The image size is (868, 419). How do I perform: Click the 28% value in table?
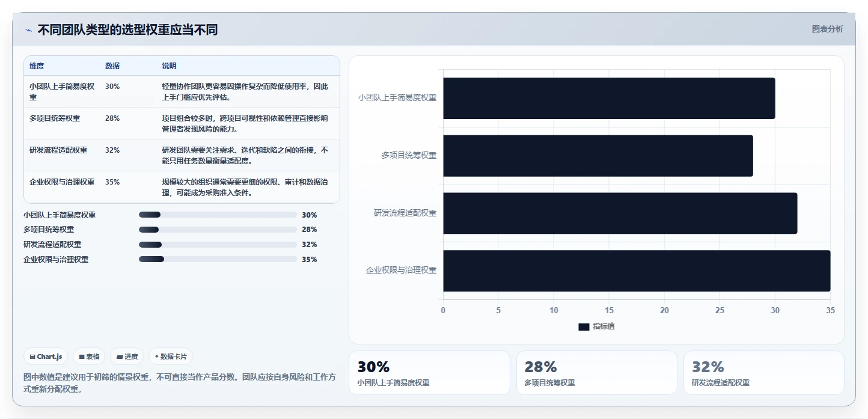pyautogui.click(x=112, y=118)
